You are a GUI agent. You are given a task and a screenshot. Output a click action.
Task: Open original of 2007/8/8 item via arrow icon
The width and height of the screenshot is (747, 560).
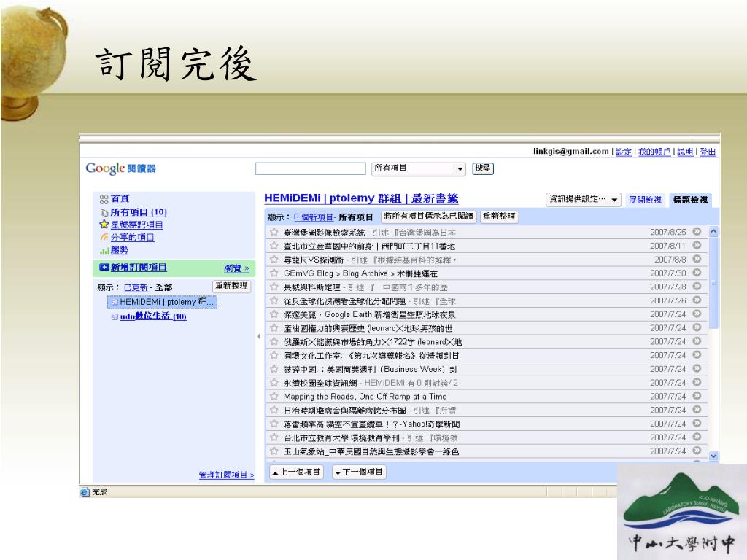click(x=697, y=259)
